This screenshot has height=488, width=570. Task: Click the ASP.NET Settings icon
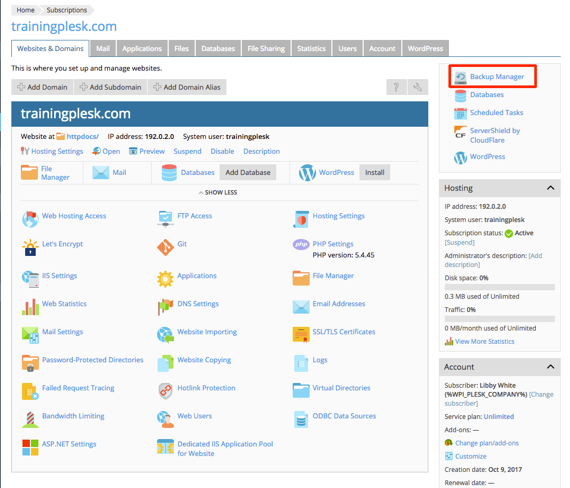point(30,448)
